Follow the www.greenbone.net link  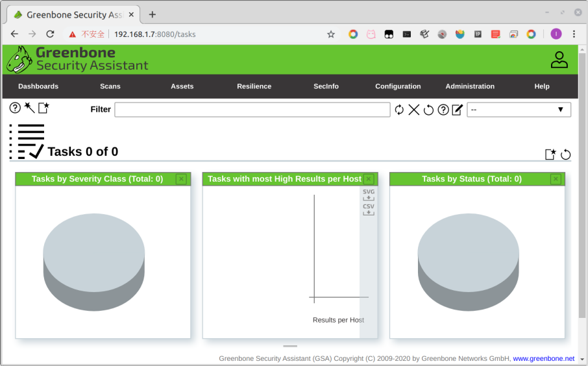(x=543, y=358)
